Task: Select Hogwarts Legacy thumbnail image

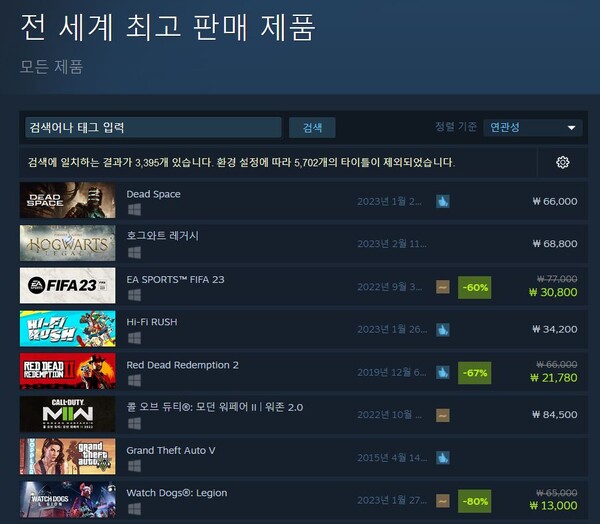Action: pos(67,243)
